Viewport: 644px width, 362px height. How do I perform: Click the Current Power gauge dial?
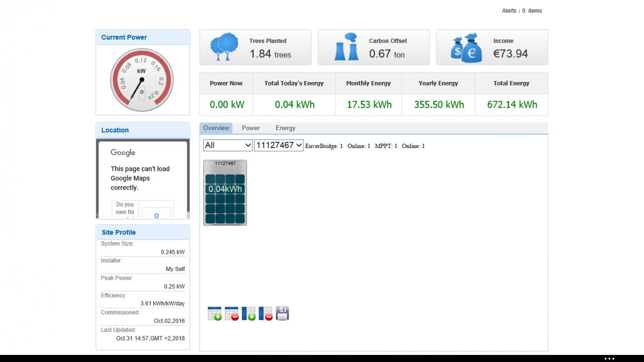tap(142, 80)
